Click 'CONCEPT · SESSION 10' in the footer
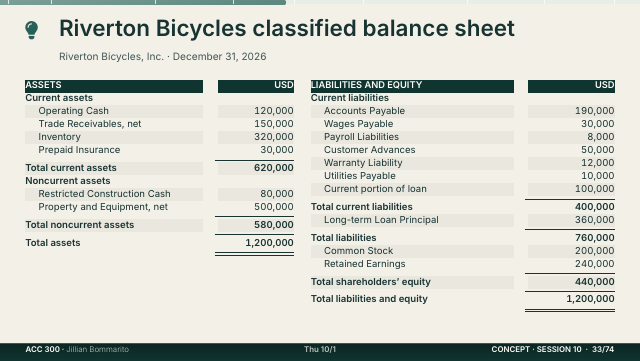640x361 pixels. 536,350
